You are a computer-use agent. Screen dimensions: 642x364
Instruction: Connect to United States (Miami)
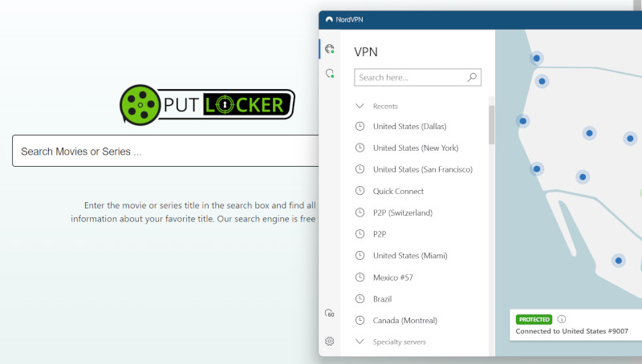[x=410, y=256]
